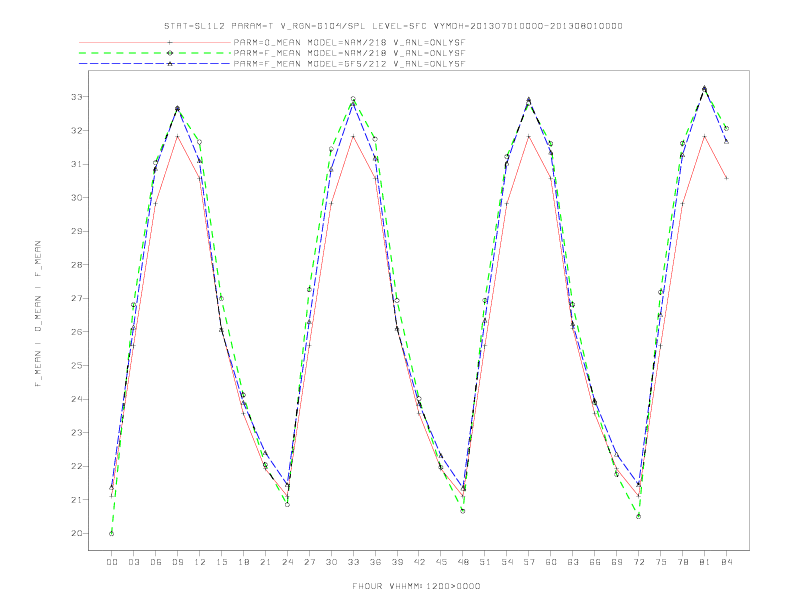Click x-axis forecast hour label 24
Image resolution: width=792 pixels, height=612 pixels.
click(287, 562)
